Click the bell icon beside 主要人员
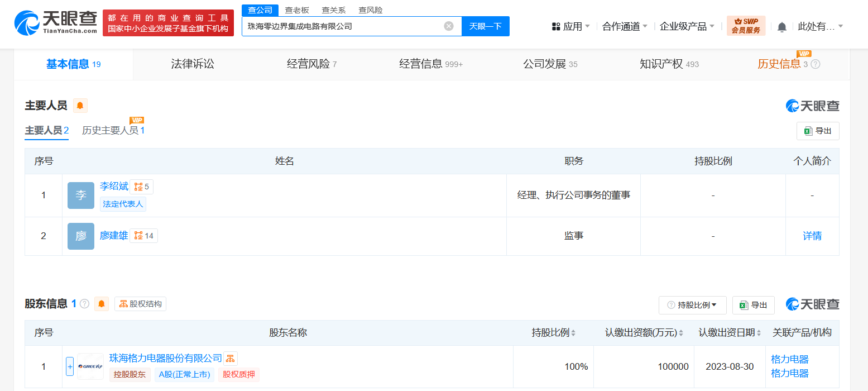868x391 pixels. tap(80, 106)
